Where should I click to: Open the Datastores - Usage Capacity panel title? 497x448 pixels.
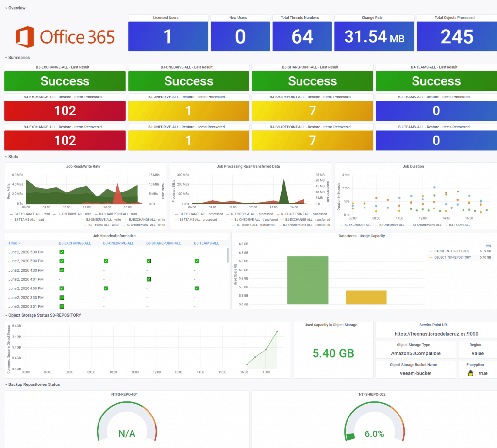tap(362, 236)
